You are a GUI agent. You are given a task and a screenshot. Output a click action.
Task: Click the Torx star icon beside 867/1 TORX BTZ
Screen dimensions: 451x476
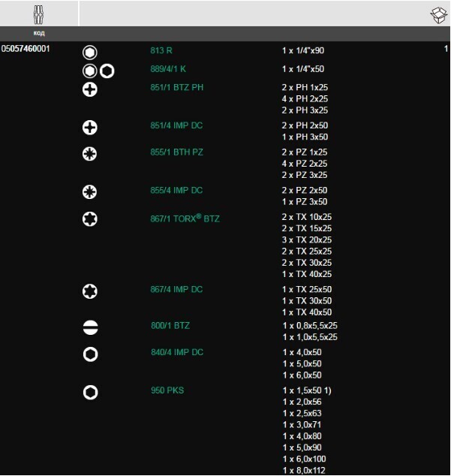(x=90, y=219)
